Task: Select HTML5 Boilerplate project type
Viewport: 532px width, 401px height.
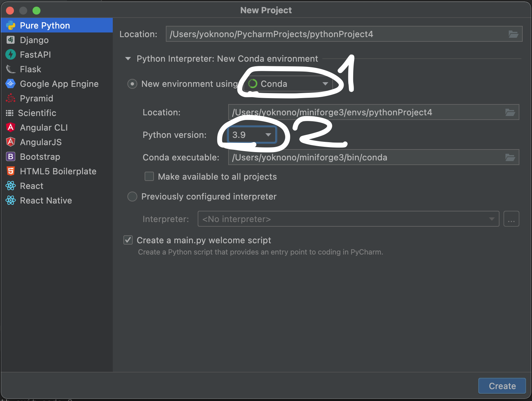Action: pyautogui.click(x=57, y=171)
